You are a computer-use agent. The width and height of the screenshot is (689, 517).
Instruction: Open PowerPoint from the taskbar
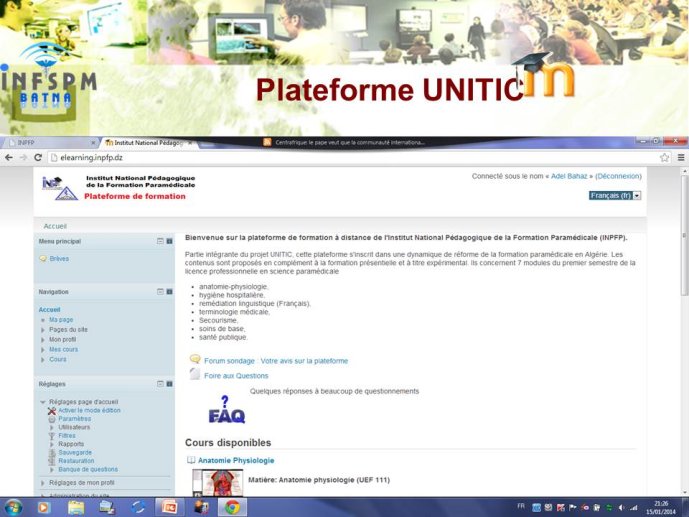[169, 508]
